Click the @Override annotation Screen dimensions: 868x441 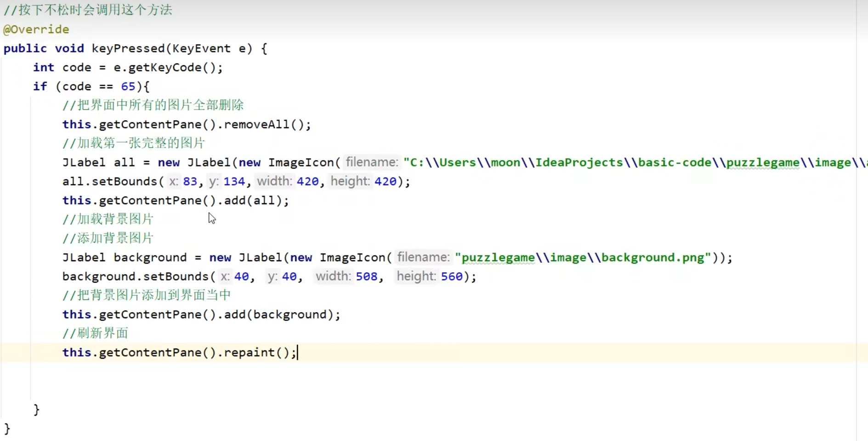[36, 29]
